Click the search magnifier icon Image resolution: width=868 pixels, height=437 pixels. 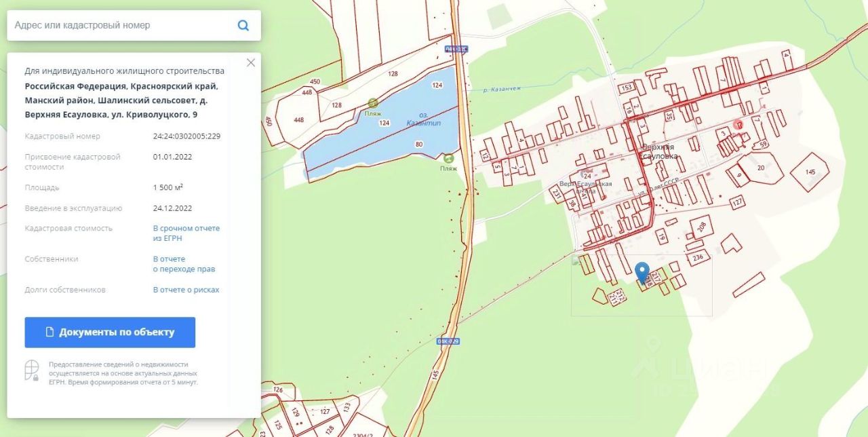[243, 26]
